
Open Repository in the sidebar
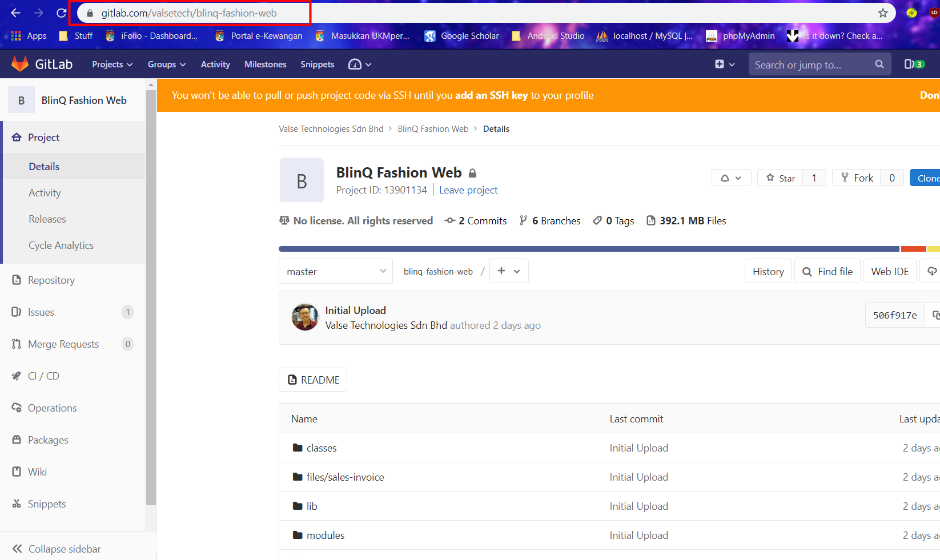click(51, 280)
